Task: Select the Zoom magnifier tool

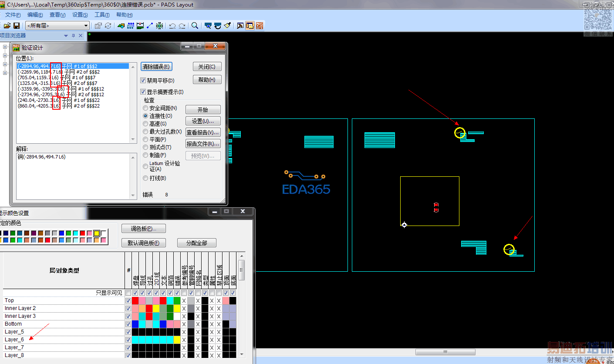Action: tap(195, 26)
